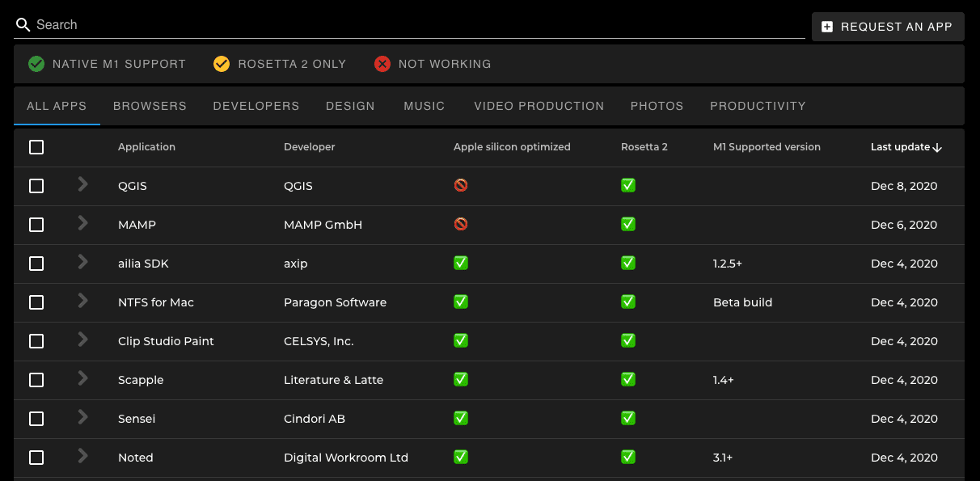Click the plus icon on Request an App
This screenshot has height=481, width=980.
(x=827, y=27)
